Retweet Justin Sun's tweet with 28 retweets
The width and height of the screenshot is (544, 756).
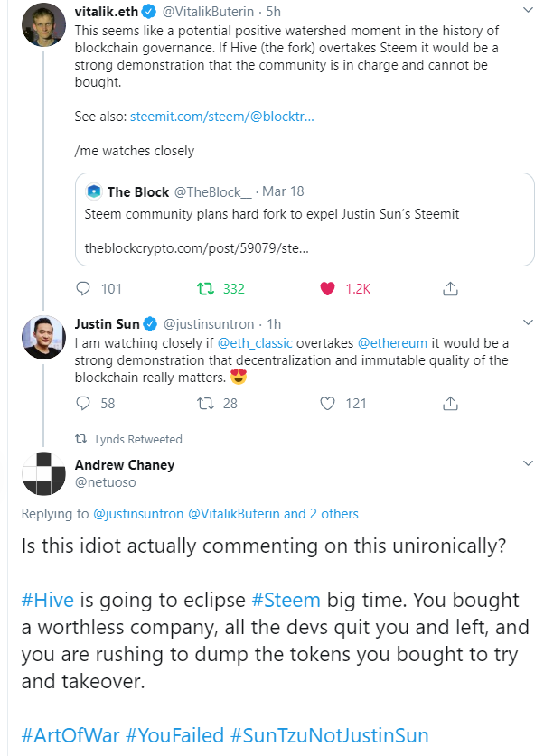click(x=205, y=403)
